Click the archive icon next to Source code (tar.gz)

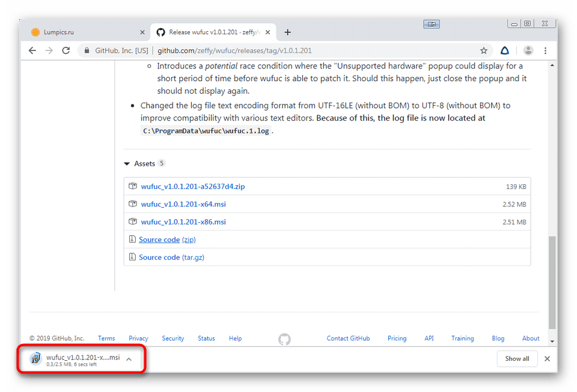pos(132,257)
